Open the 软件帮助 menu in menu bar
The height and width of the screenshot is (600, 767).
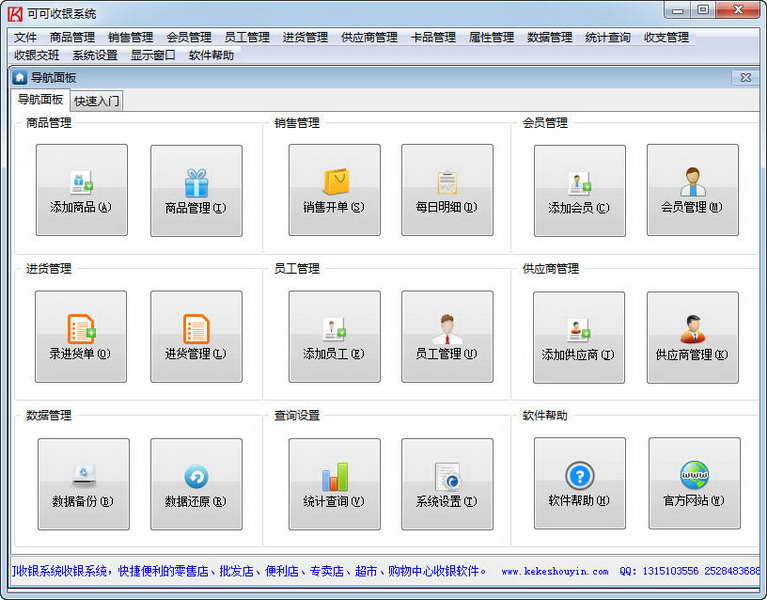click(x=211, y=55)
